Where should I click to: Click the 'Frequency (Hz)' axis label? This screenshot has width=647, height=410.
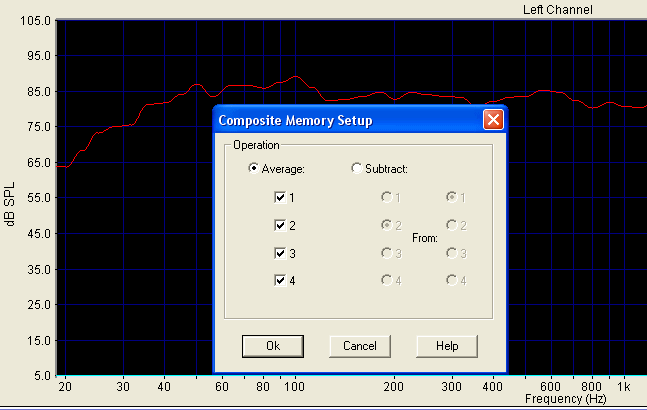[x=565, y=399]
